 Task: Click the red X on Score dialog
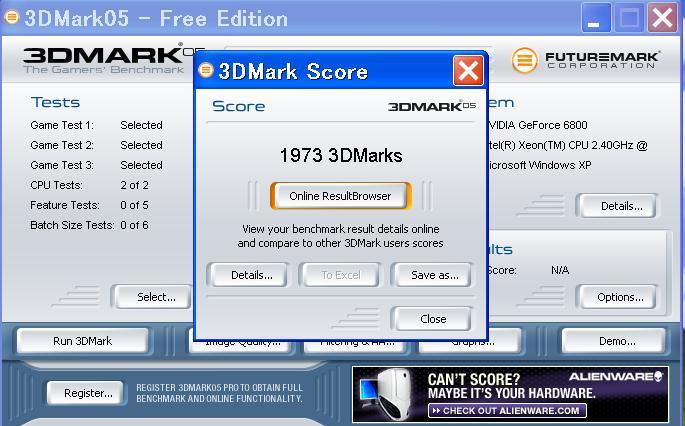click(x=468, y=71)
